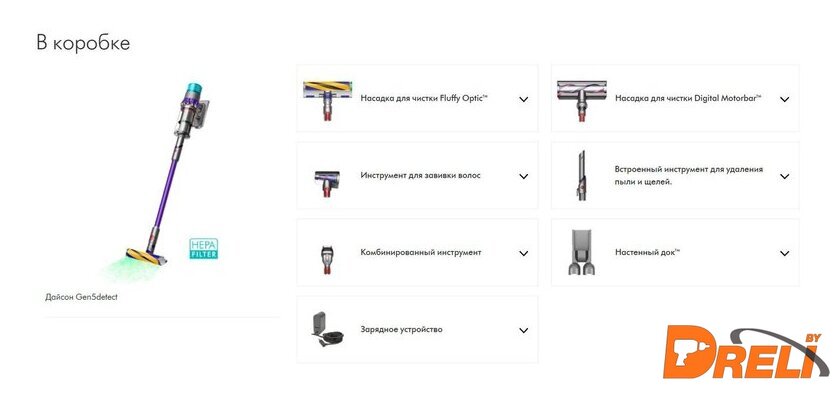
Task: Select the combination tool picture
Action: 327,259
